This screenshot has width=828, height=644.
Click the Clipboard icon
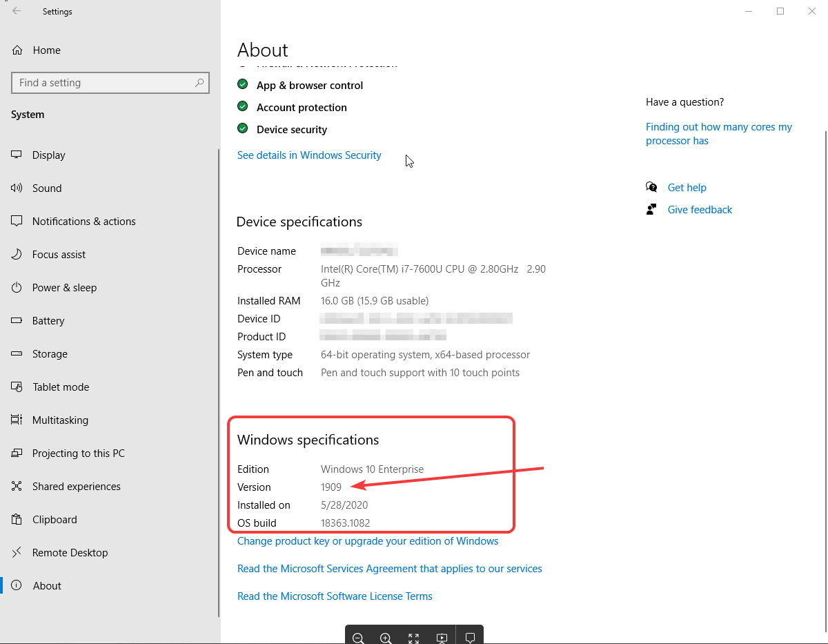pos(17,520)
